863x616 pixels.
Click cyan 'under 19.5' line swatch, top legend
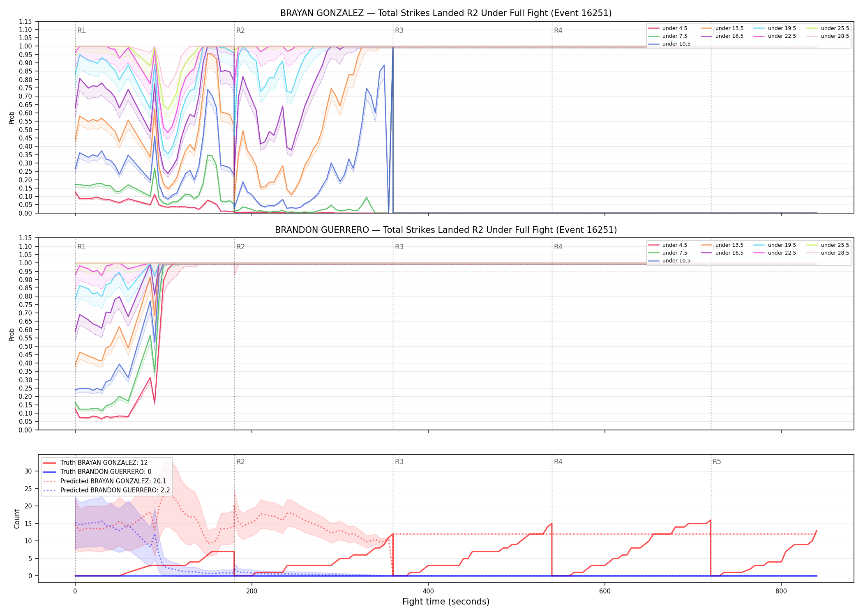pos(759,28)
